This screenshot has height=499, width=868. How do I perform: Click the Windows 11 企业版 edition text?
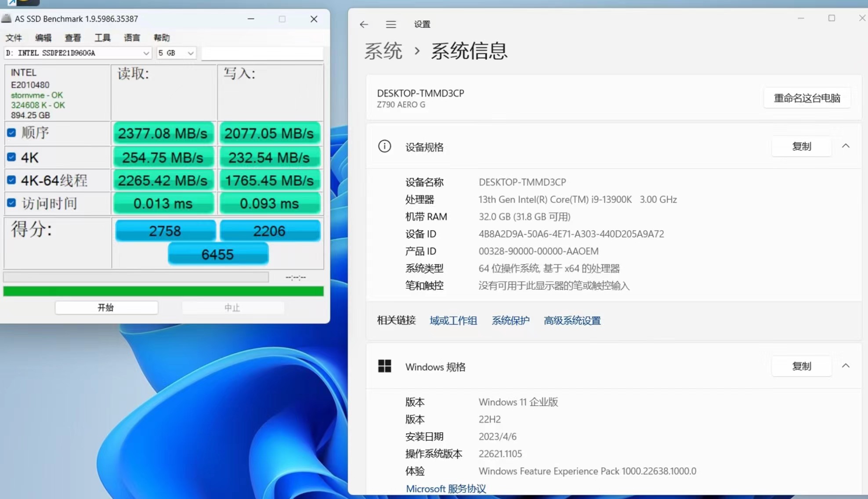518,402
